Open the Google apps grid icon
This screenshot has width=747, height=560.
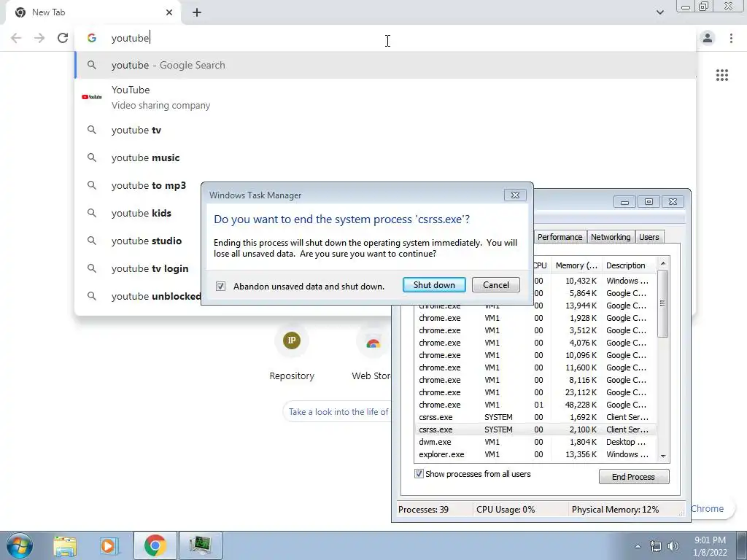722,75
